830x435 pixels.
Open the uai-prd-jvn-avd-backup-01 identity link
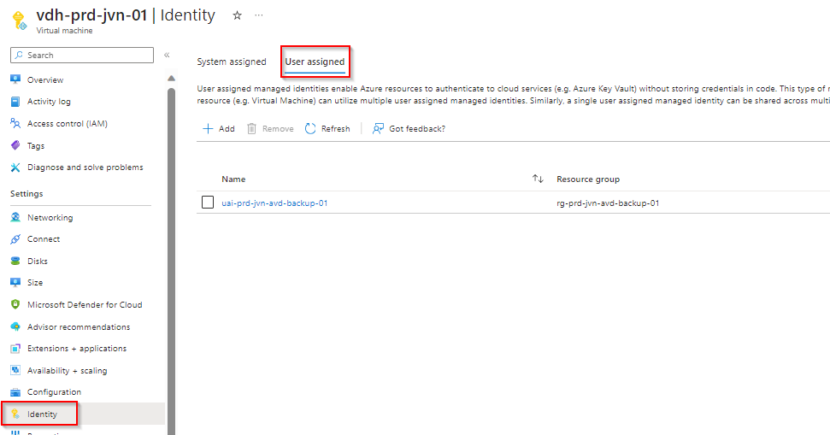point(275,203)
